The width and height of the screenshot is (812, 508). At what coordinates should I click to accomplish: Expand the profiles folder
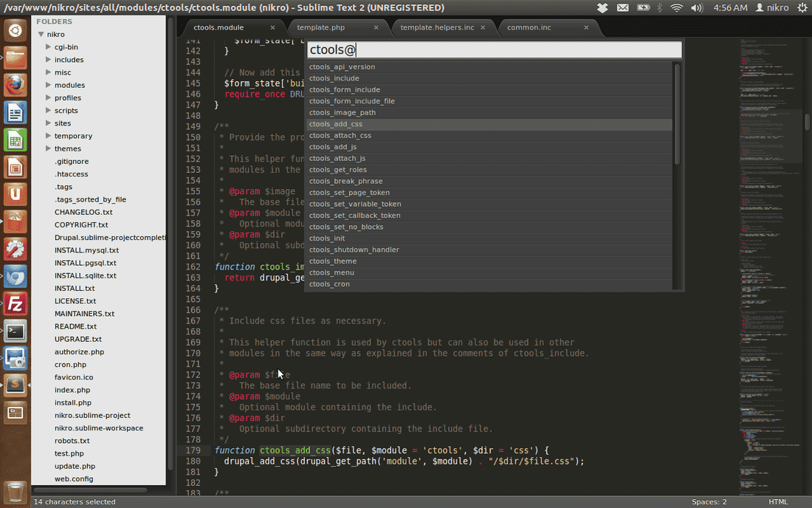[48, 97]
